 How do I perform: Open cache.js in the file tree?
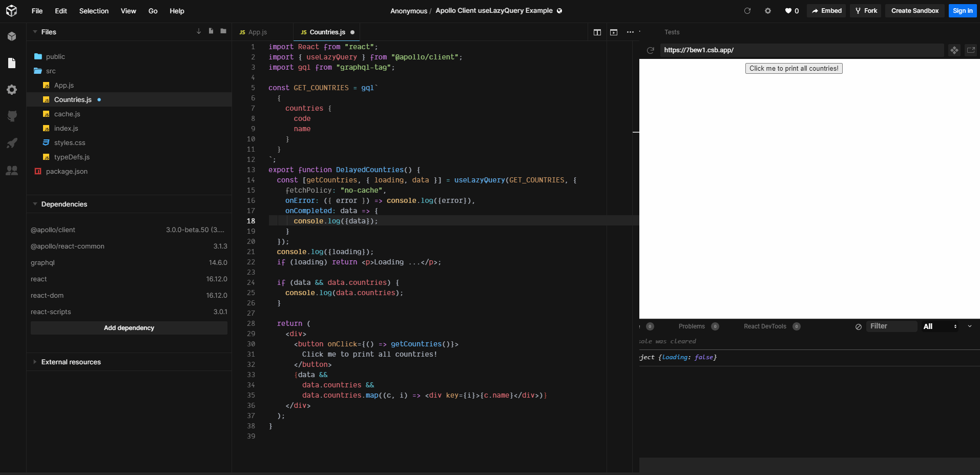(129, 114)
